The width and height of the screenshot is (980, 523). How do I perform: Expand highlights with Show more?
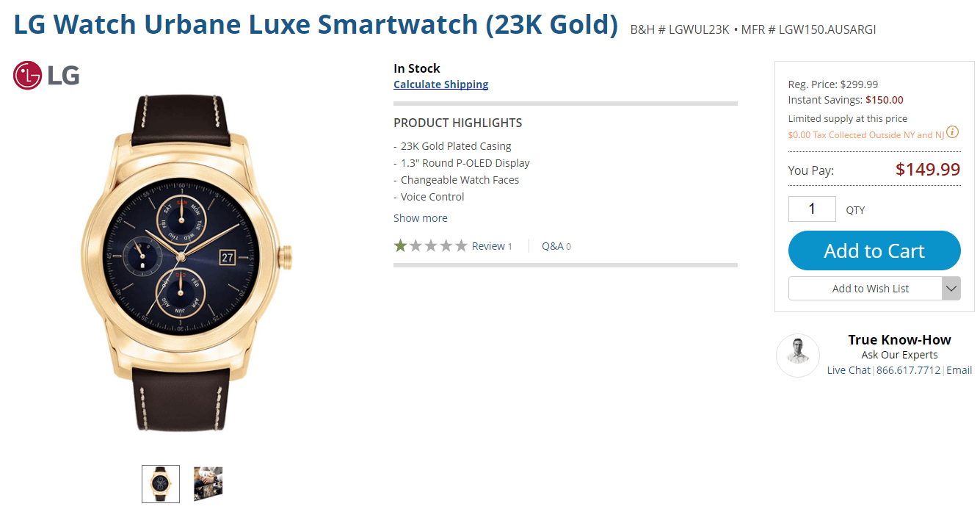tap(421, 218)
